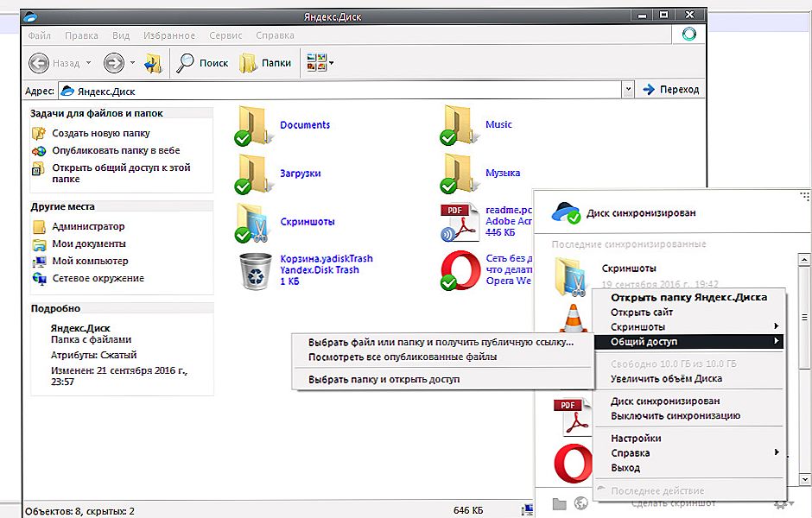The width and height of the screenshot is (812, 518).
Task: Click Диск синхронизирован entry in context menu
Action: click(x=688, y=401)
